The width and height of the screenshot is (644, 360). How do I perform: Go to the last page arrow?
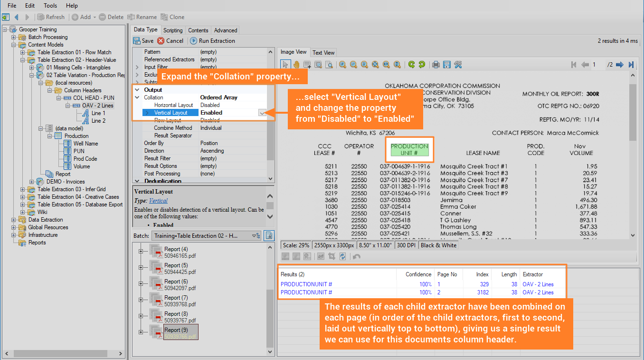pos(631,65)
